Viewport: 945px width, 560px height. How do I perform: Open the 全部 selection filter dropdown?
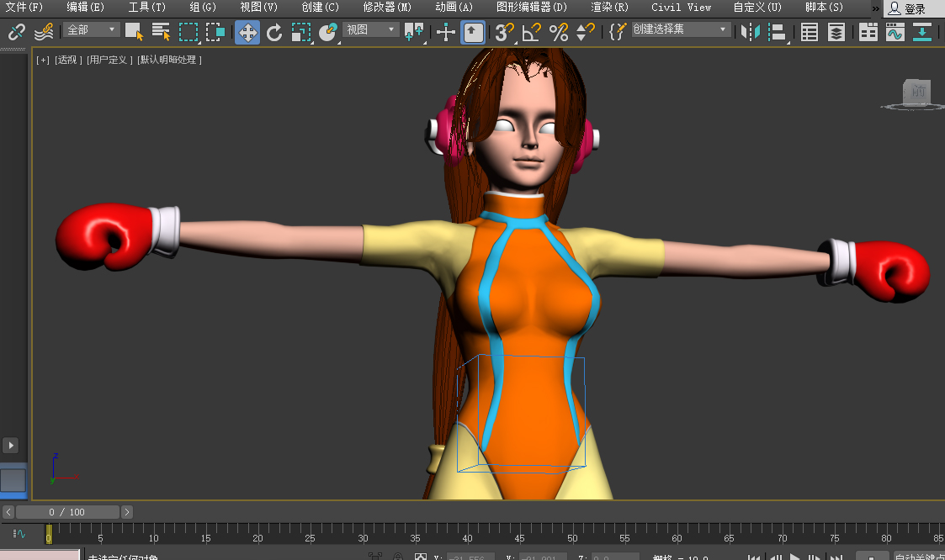pyautogui.click(x=92, y=30)
